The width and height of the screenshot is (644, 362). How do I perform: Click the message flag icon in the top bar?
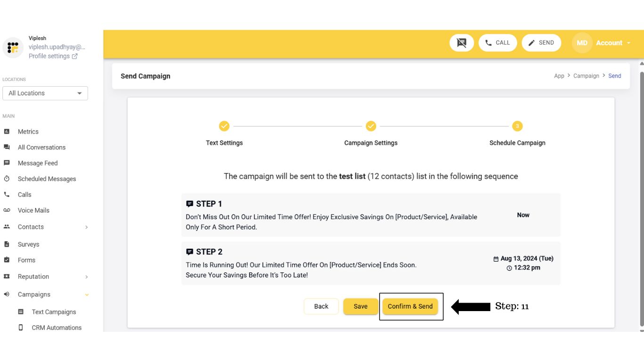click(x=462, y=42)
